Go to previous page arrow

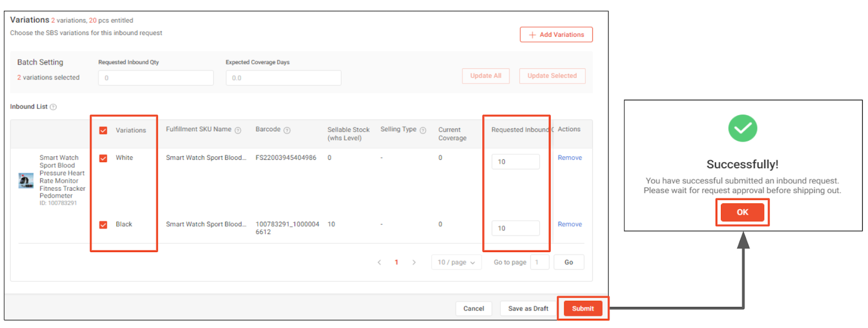pyautogui.click(x=379, y=262)
